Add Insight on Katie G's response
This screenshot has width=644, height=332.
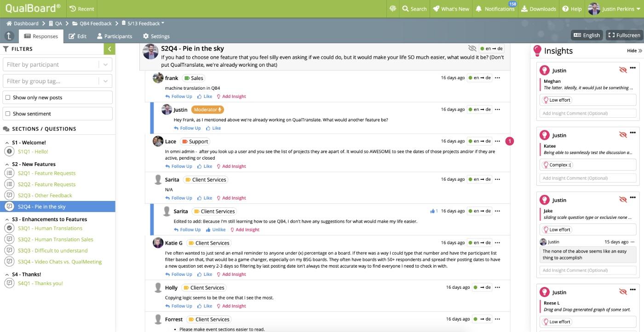[234, 274]
